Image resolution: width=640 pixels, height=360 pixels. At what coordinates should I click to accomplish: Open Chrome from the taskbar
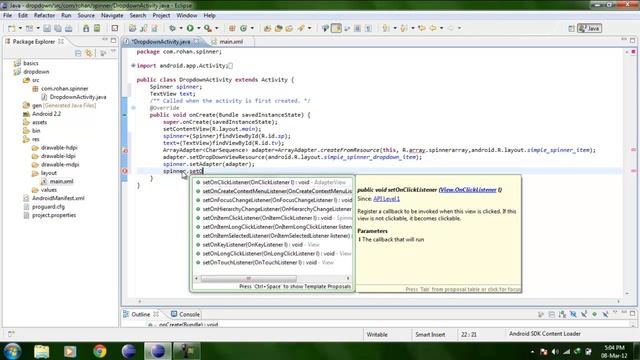(100, 351)
